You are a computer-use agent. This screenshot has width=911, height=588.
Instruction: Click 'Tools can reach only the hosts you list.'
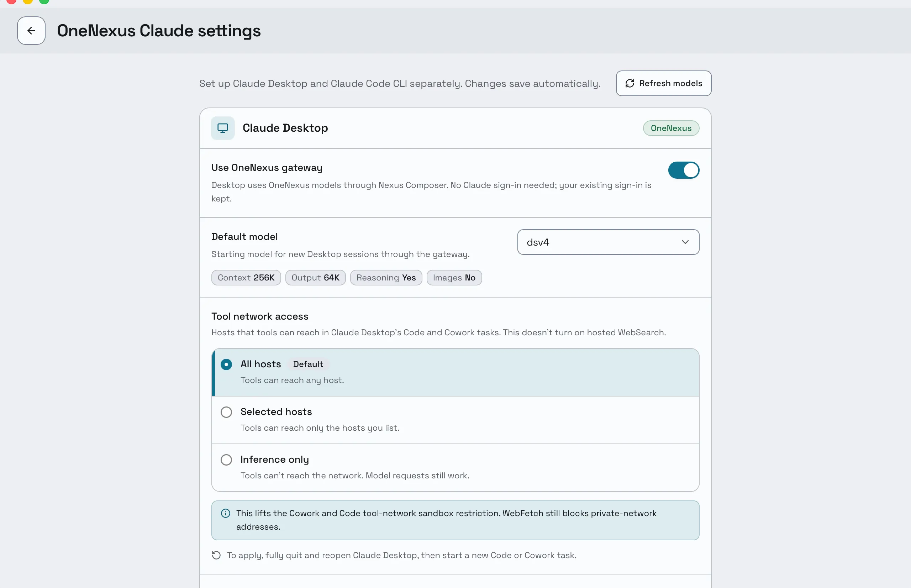[320, 427]
